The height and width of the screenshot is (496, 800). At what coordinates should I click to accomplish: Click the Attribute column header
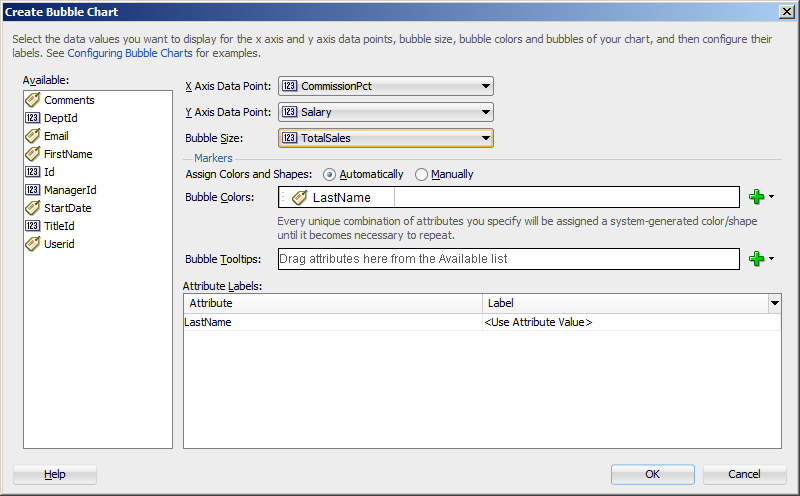[333, 303]
